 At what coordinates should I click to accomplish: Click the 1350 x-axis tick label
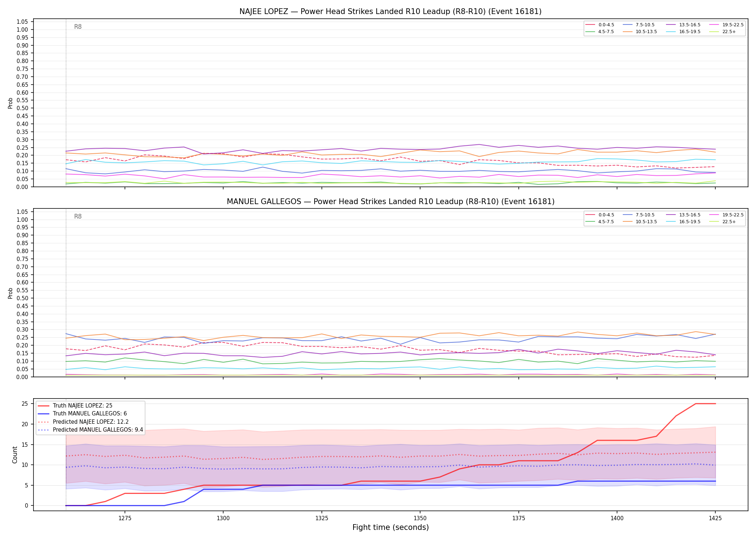pos(420,518)
